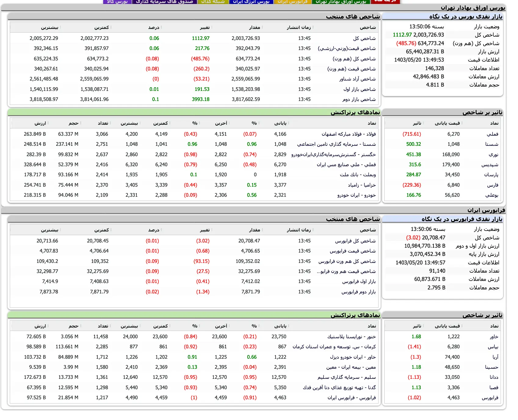Click the شاخص قیمت فرابورس row
The image size is (518, 420).
click(x=194, y=251)
